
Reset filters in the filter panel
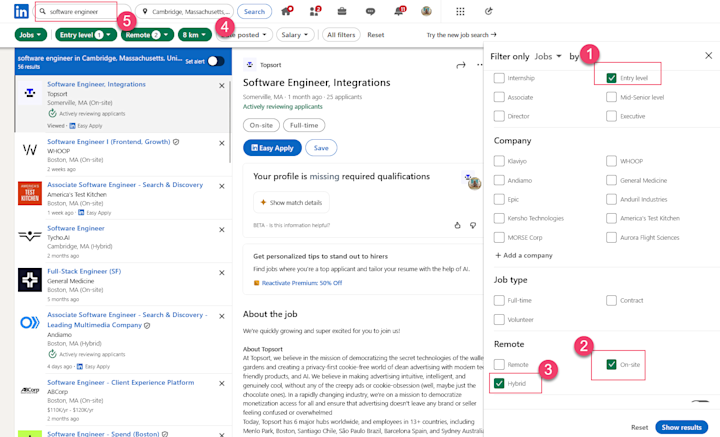[x=639, y=427]
